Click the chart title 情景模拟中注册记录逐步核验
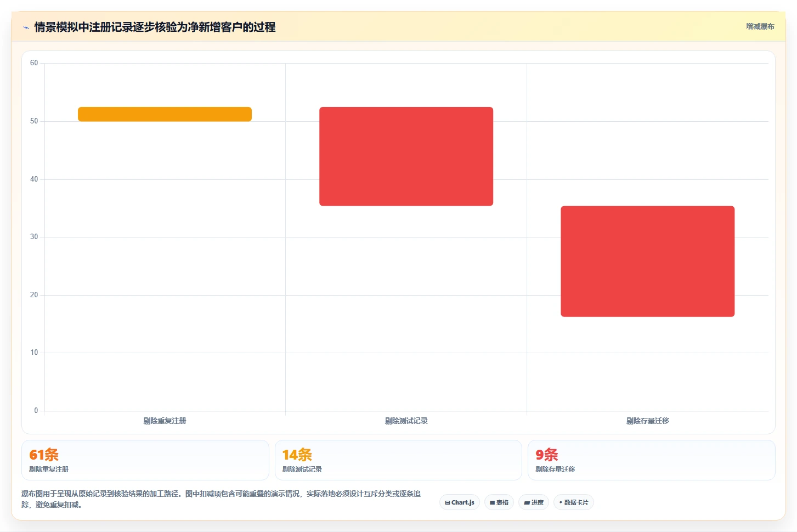797x532 pixels. point(155,27)
